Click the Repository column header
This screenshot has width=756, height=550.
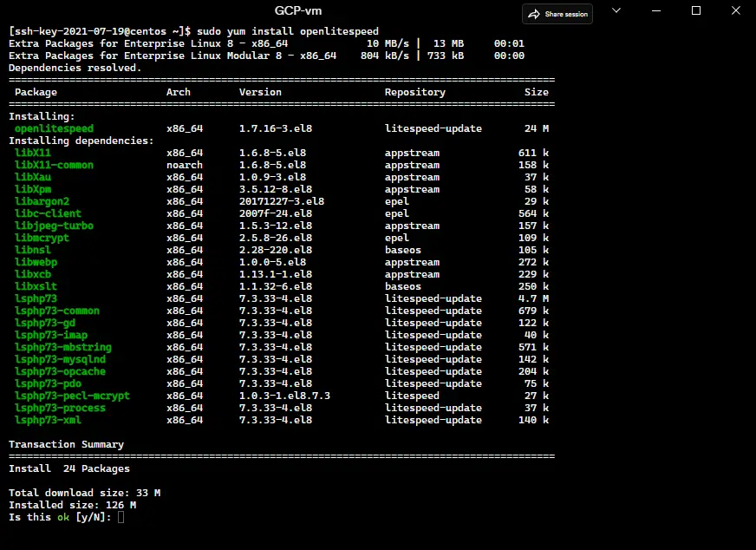point(415,92)
